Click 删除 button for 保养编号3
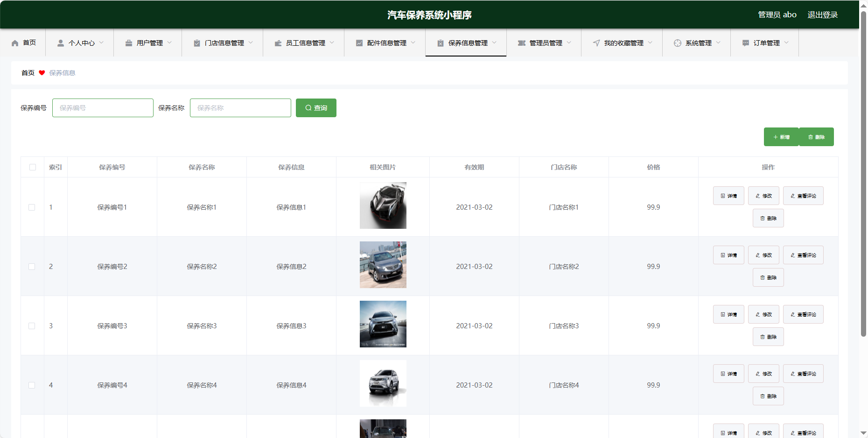Viewport: 868px width, 438px height. [x=768, y=337]
